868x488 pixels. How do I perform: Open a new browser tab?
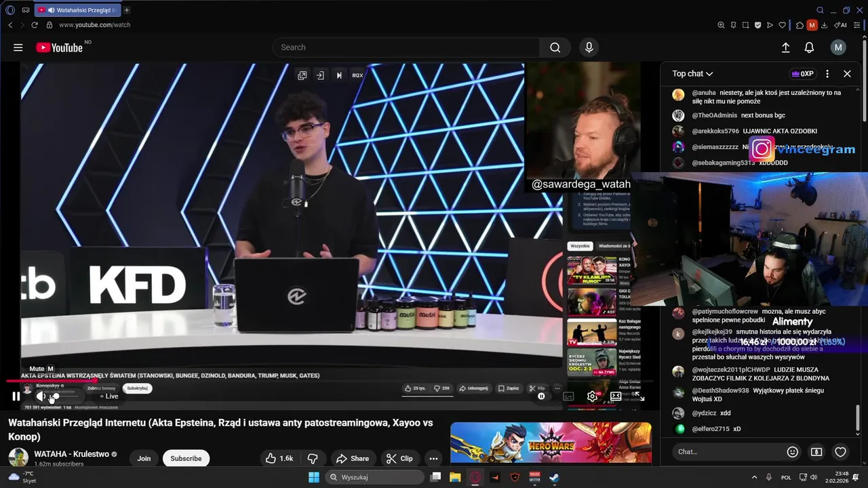coord(127,10)
